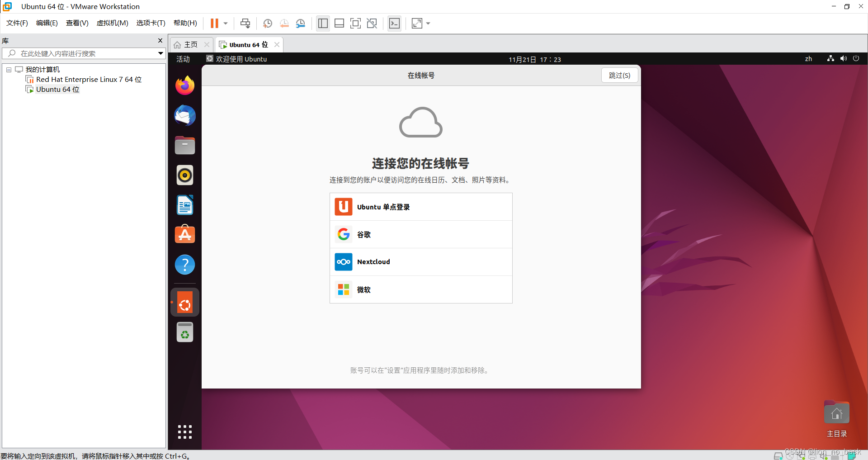Screen dimensions: 868x460
Task: Take a snapshot of this virtual machine
Action: (267, 23)
